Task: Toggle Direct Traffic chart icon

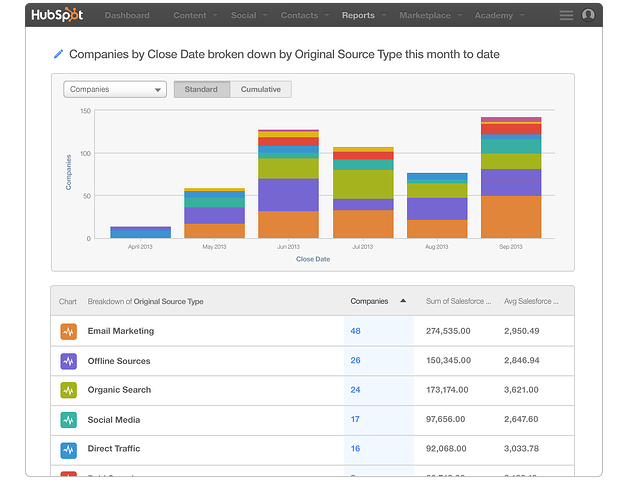Action: [68, 450]
